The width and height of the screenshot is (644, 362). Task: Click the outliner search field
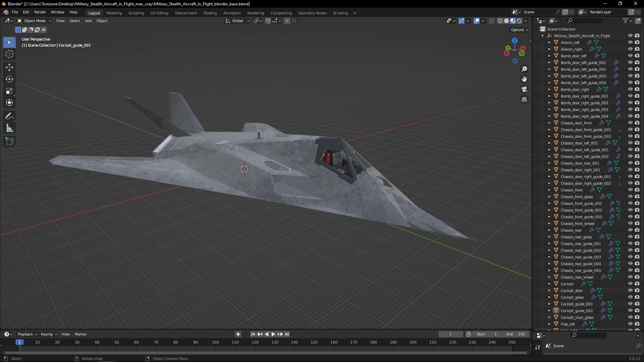click(x=584, y=21)
